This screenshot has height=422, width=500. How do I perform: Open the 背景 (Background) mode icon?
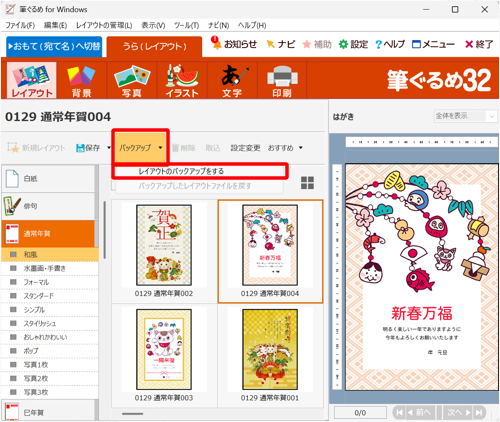point(81,80)
